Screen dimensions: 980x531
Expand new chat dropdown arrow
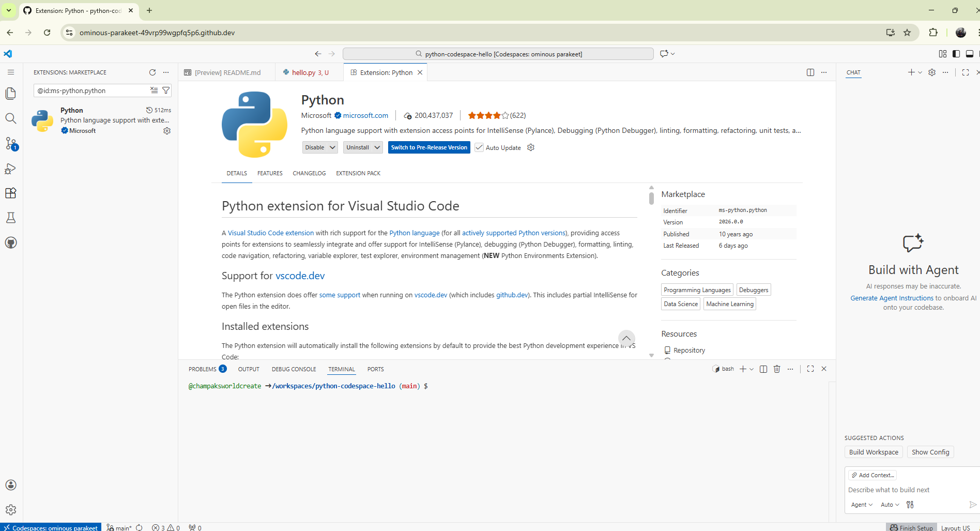tap(920, 72)
